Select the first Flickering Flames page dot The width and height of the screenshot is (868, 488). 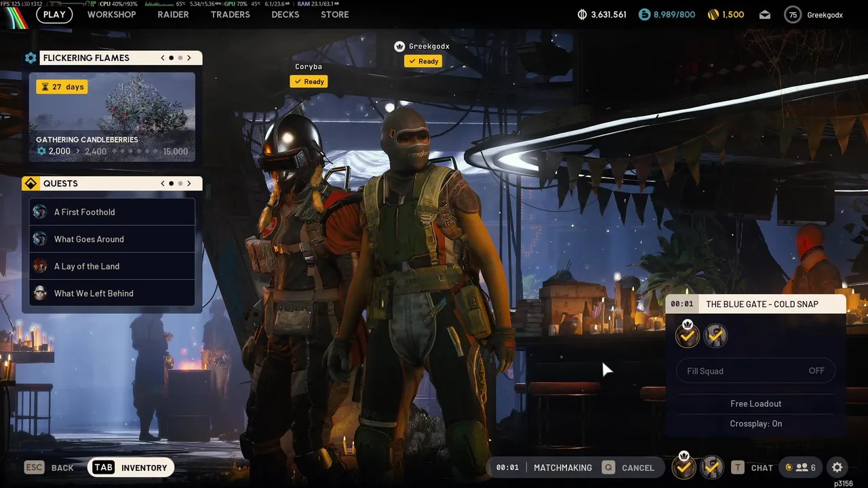pos(172,58)
